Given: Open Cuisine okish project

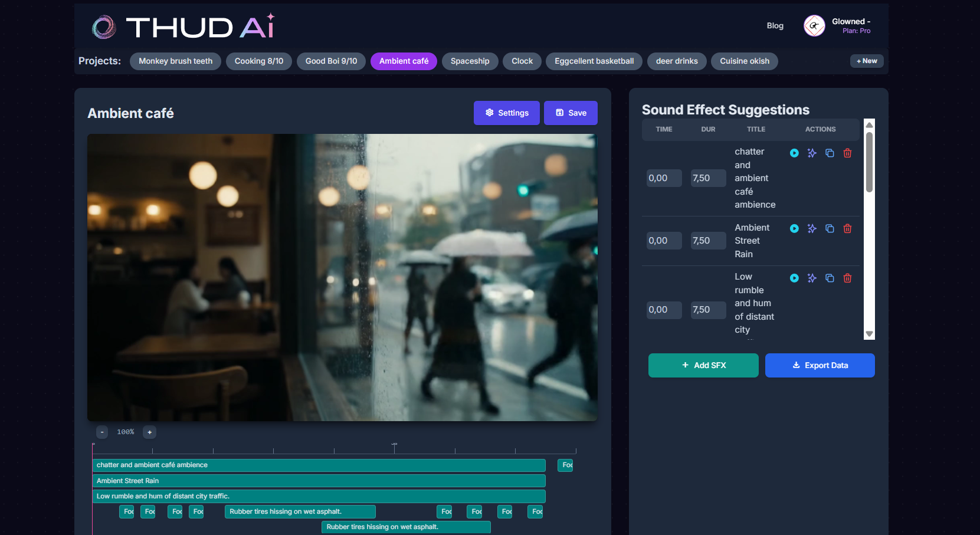Looking at the screenshot, I should [x=745, y=61].
